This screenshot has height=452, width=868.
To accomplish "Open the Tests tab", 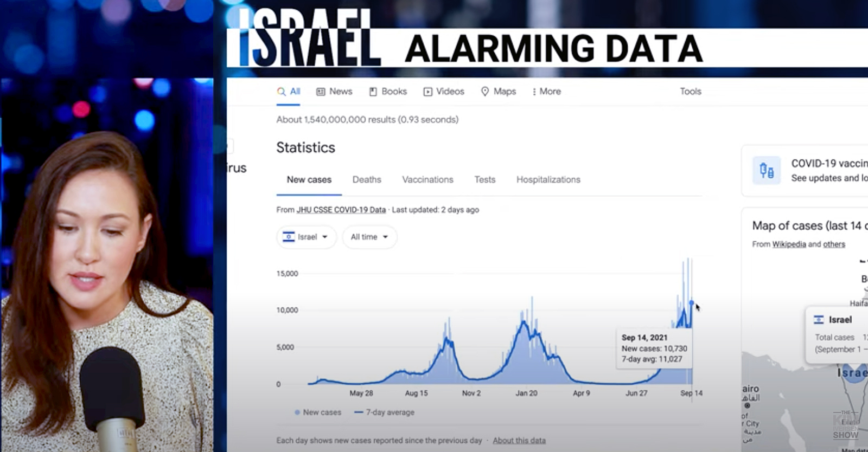I will 484,179.
